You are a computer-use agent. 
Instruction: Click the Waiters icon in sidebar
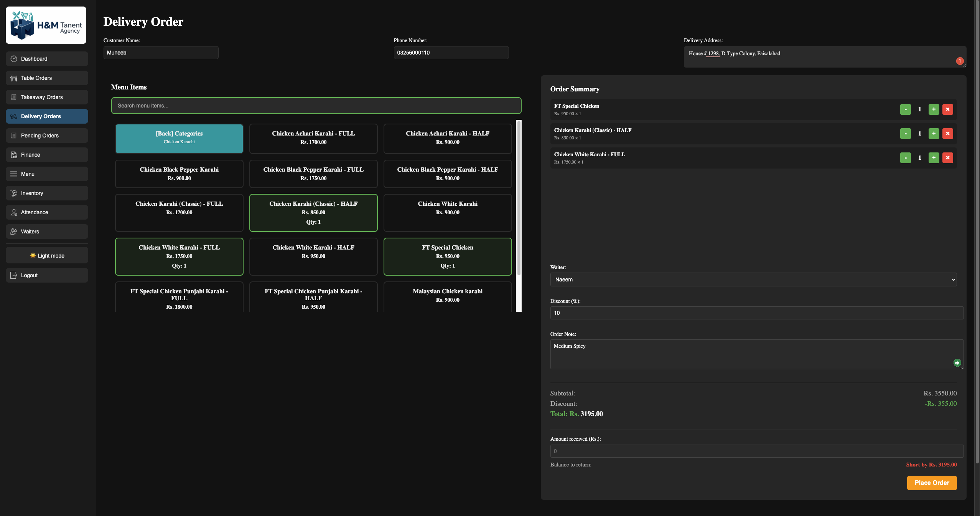(14, 232)
